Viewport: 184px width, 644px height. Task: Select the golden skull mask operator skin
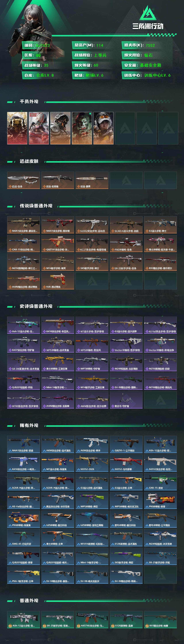point(17,128)
